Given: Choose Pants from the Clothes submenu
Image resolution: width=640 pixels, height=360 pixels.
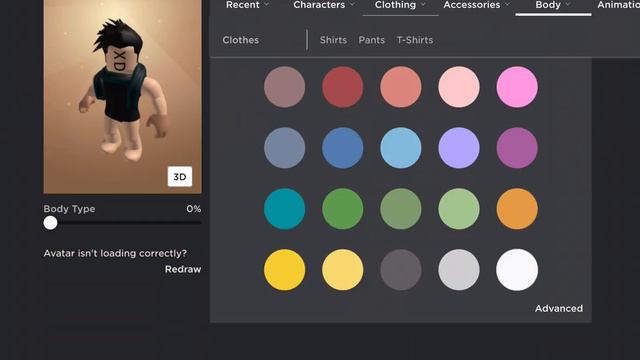Looking at the screenshot, I should pos(371,40).
